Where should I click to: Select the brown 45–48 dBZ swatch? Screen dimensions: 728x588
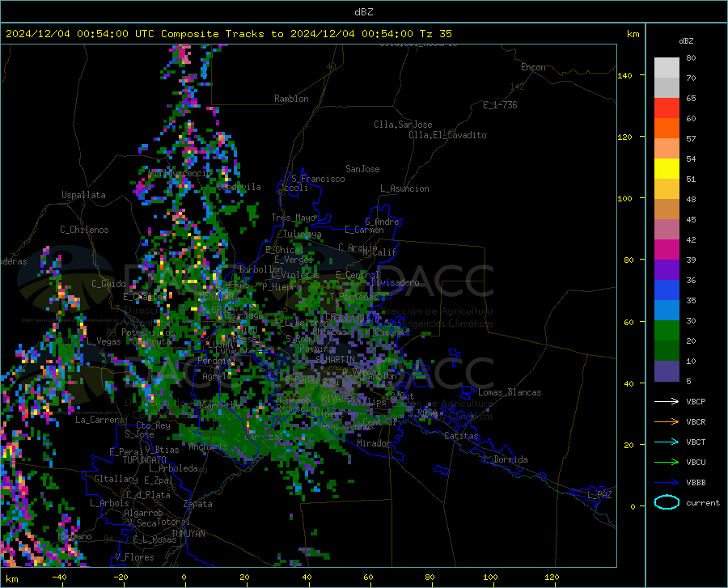tap(667, 209)
